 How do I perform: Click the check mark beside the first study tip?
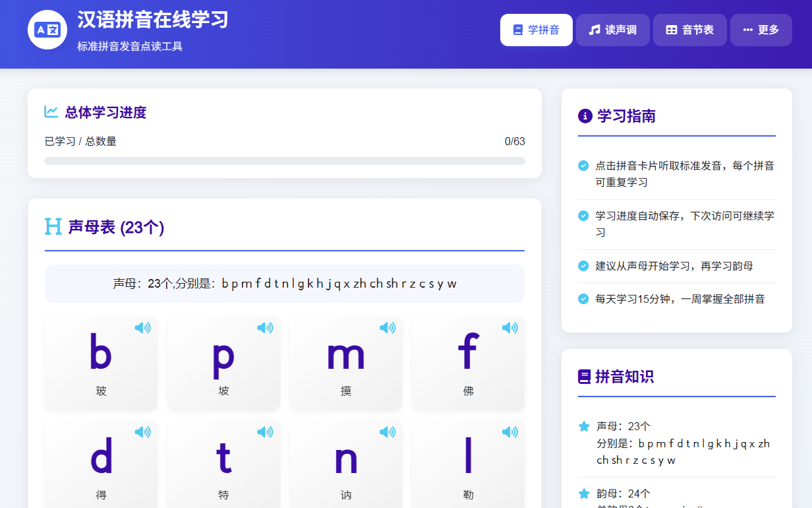583,166
